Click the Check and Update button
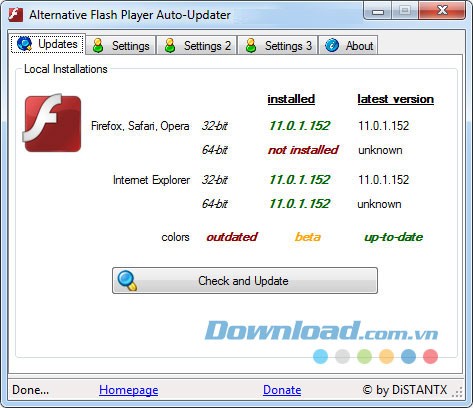 pyautogui.click(x=245, y=281)
